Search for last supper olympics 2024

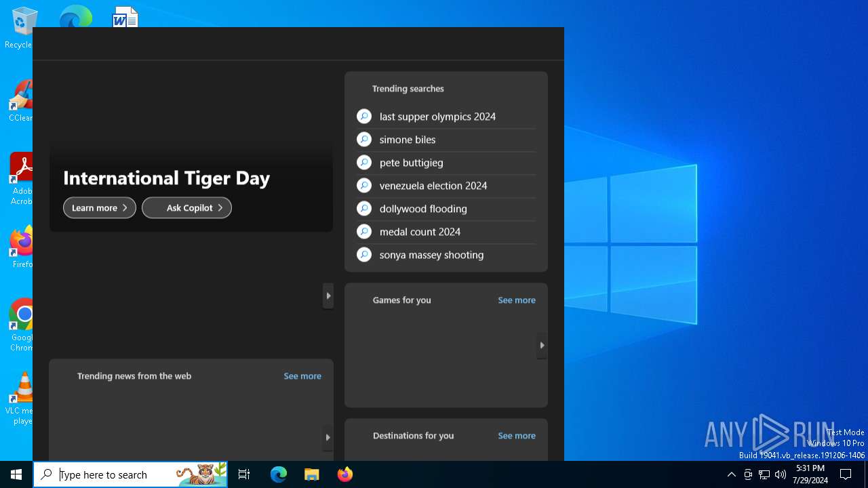pyautogui.click(x=446, y=117)
